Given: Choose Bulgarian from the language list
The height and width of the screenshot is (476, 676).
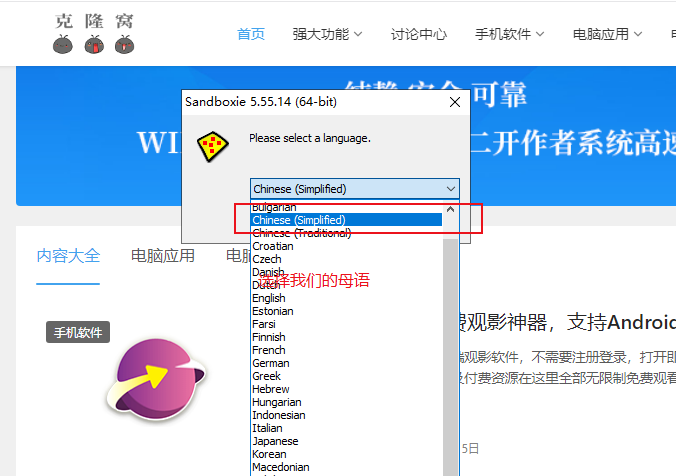Looking at the screenshot, I should (x=347, y=207).
